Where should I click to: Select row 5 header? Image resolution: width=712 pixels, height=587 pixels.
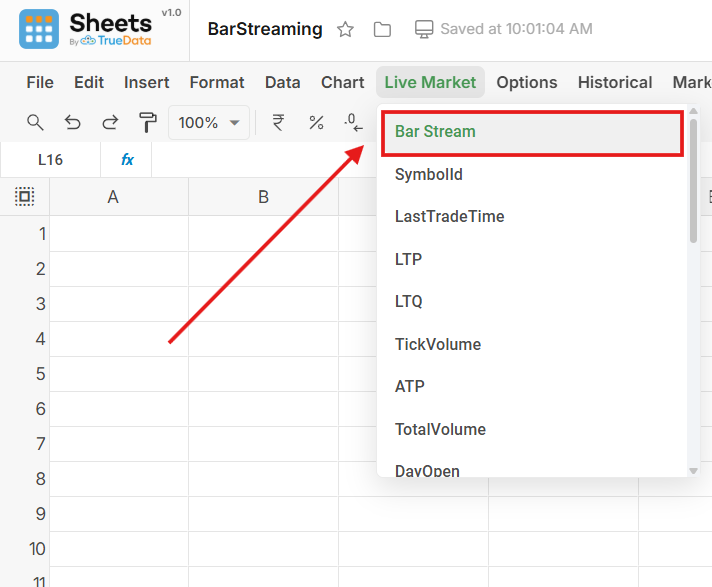click(25, 374)
